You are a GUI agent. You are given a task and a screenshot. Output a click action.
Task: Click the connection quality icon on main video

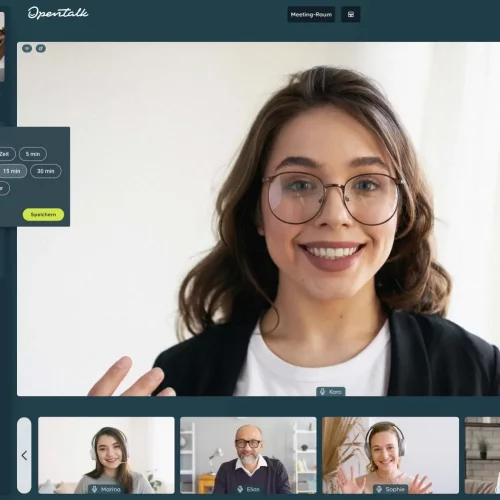click(27, 49)
